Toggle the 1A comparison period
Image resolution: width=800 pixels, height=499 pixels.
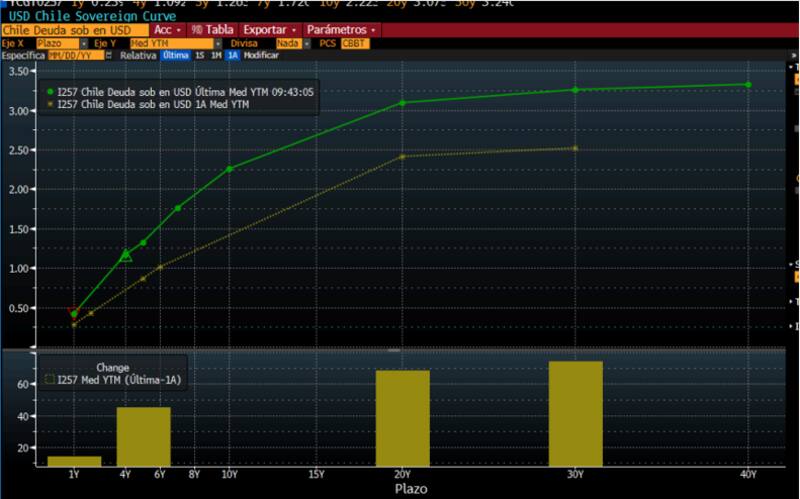[232, 56]
